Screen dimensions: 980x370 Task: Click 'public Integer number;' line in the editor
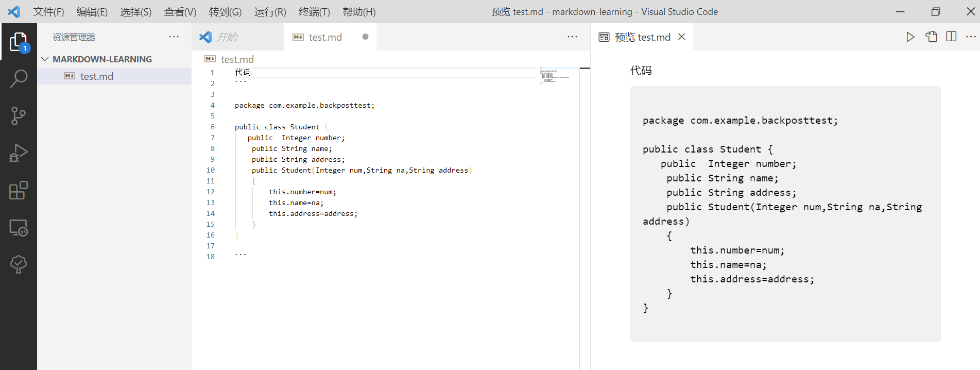pos(296,138)
